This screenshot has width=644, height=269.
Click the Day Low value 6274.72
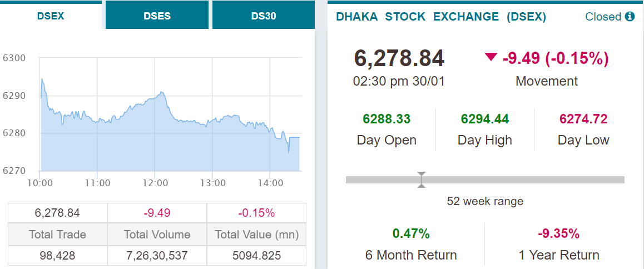tap(583, 119)
